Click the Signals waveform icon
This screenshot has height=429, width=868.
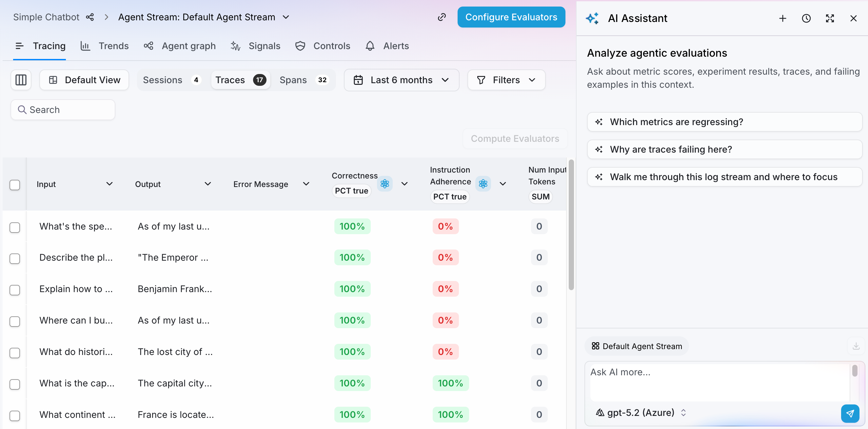pyautogui.click(x=236, y=46)
